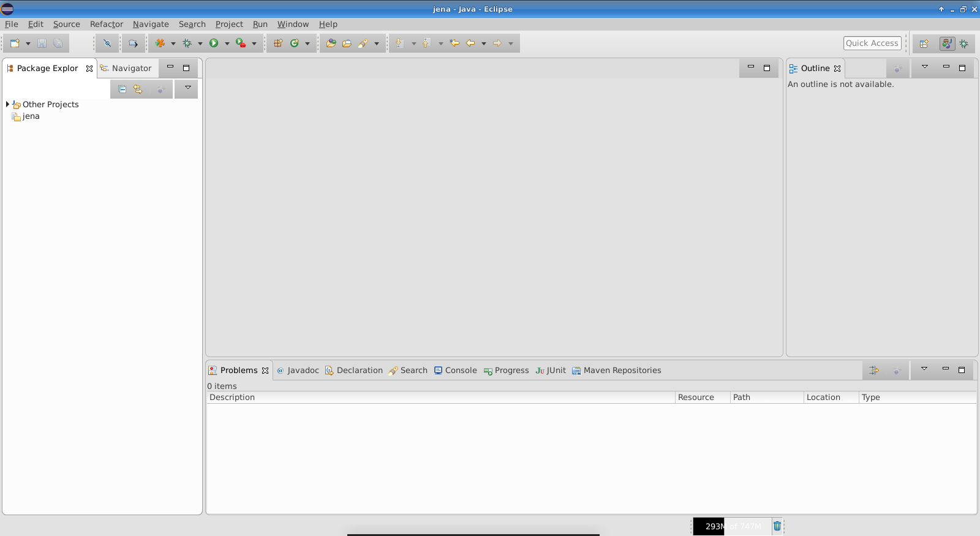Select the jena project

coord(31,116)
